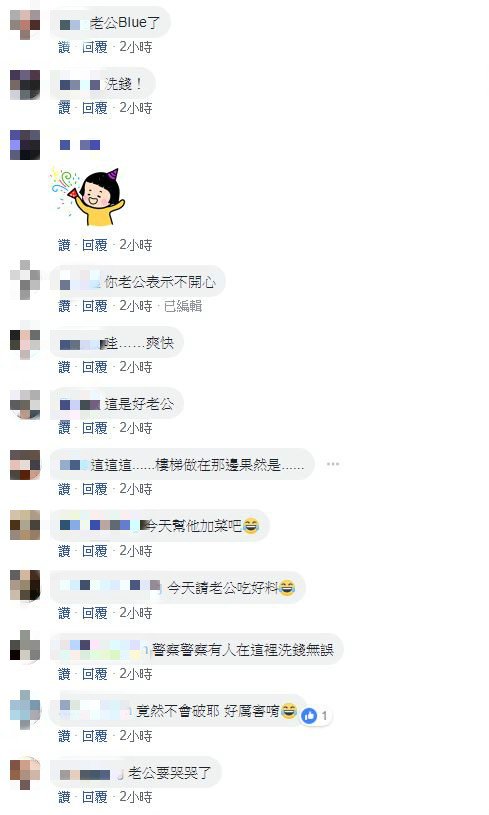489x815 pixels.
Task: Reply to the '洗錢！' comment
Action: [95, 108]
